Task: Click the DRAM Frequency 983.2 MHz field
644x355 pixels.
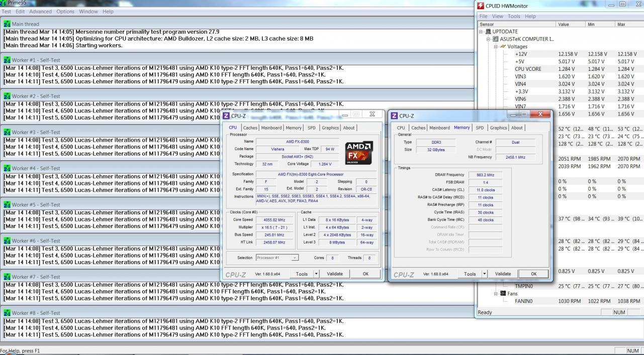Action: (x=486, y=175)
